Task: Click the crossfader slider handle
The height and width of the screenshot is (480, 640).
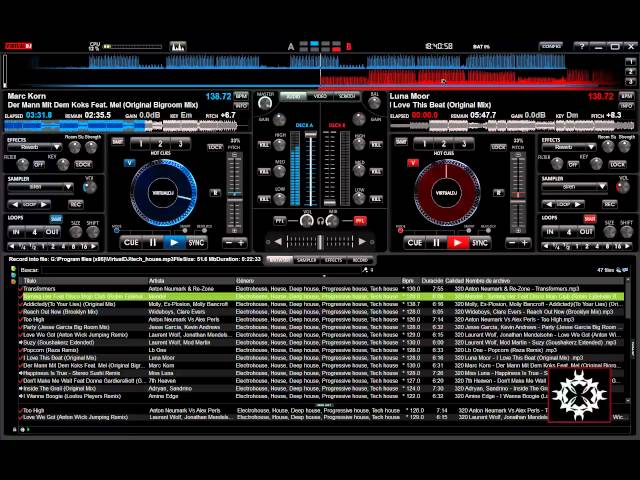Action: (x=320, y=242)
